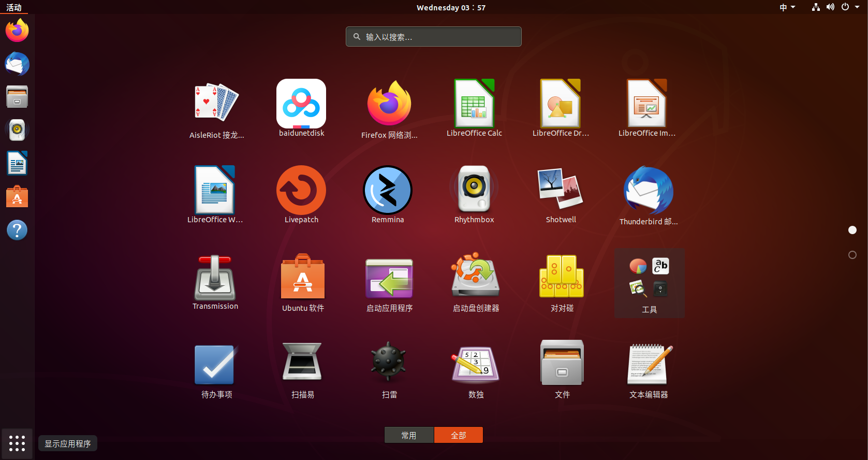868x460 pixels.
Task: Open the 对对碰 mahjong game
Action: pyautogui.click(x=562, y=283)
